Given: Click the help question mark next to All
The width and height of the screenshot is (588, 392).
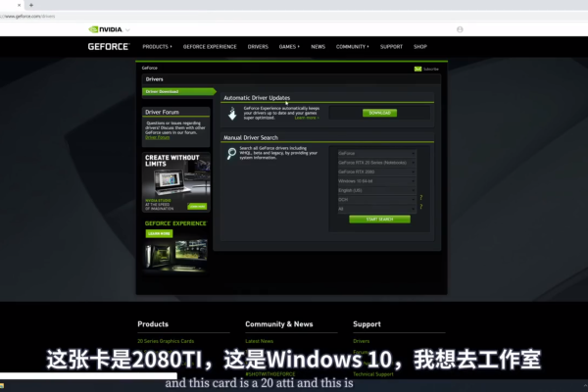Looking at the screenshot, I should [421, 207].
